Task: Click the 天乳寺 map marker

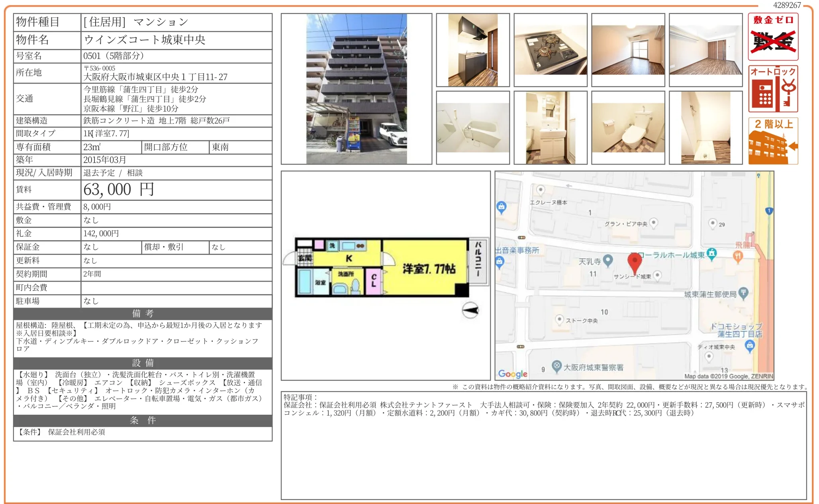Action: coord(608,261)
